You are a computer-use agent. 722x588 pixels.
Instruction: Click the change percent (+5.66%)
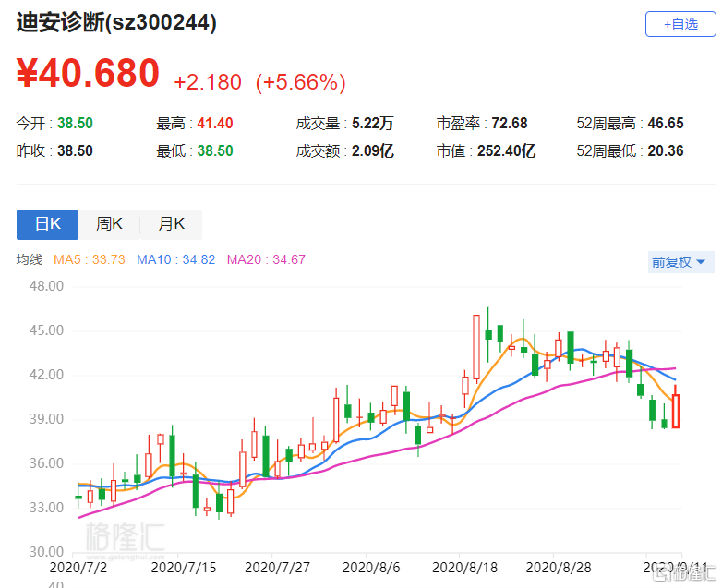(x=301, y=82)
